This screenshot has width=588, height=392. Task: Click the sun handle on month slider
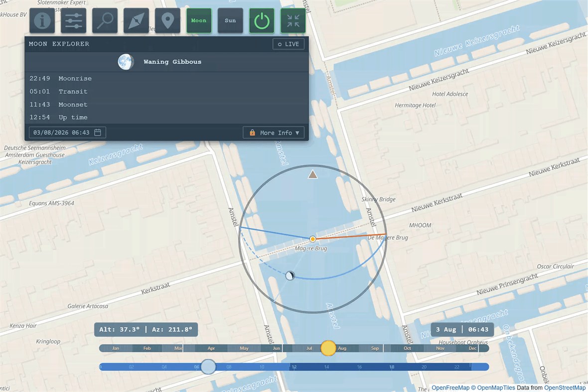coord(328,348)
